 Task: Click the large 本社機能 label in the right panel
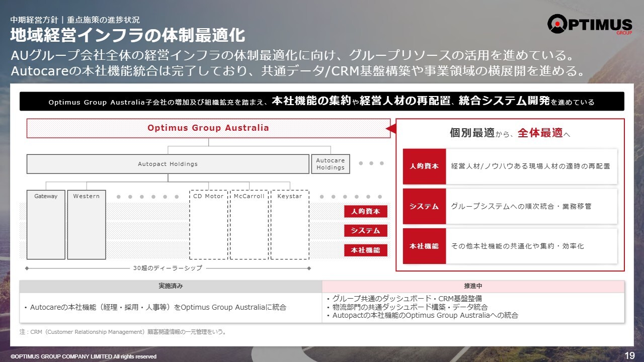pos(424,246)
